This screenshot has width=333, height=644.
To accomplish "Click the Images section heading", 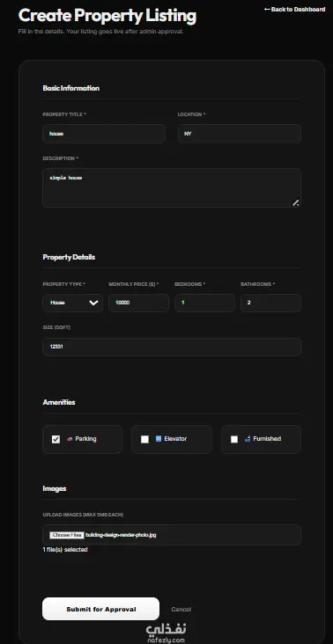I will [x=55, y=489].
